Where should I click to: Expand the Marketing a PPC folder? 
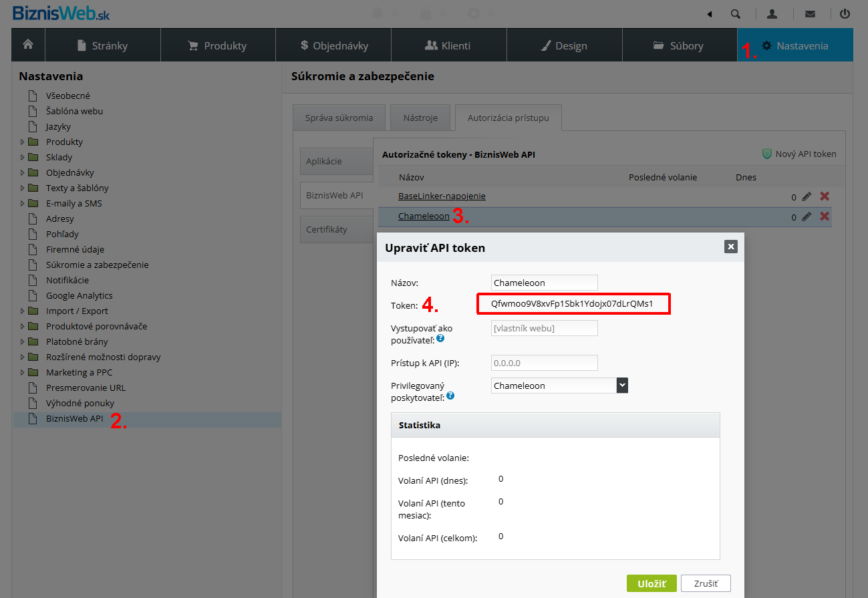pyautogui.click(x=23, y=372)
